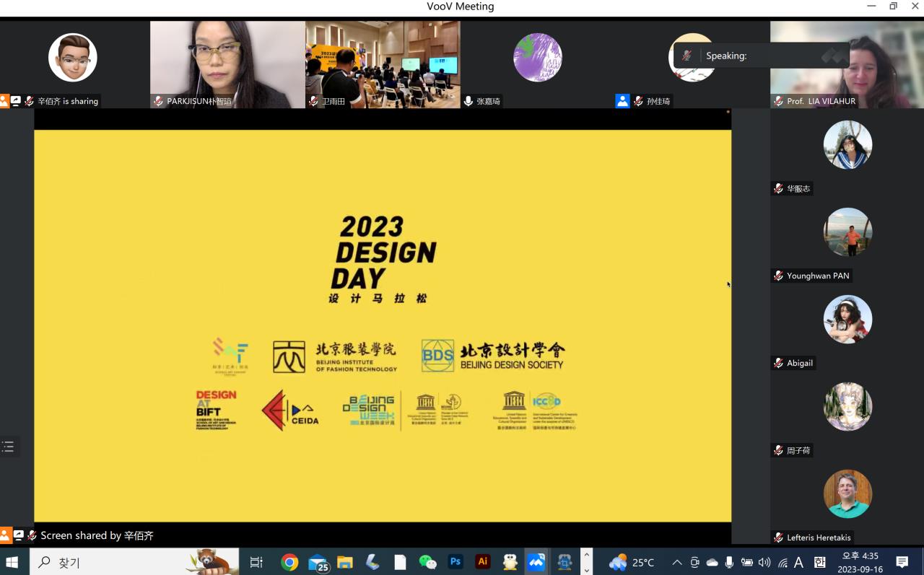Click DESIGN AT BIFT logo on slide
This screenshot has height=575, width=924.
216,410
